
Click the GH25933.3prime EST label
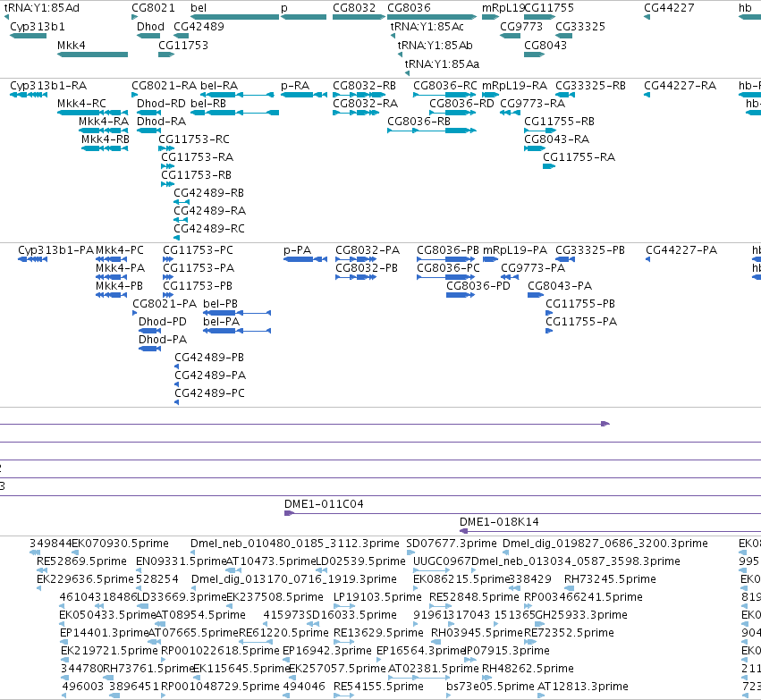point(581,615)
